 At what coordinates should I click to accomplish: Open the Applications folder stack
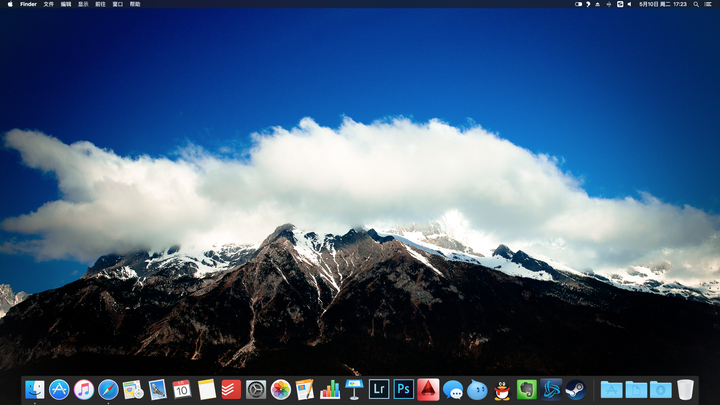pos(612,390)
